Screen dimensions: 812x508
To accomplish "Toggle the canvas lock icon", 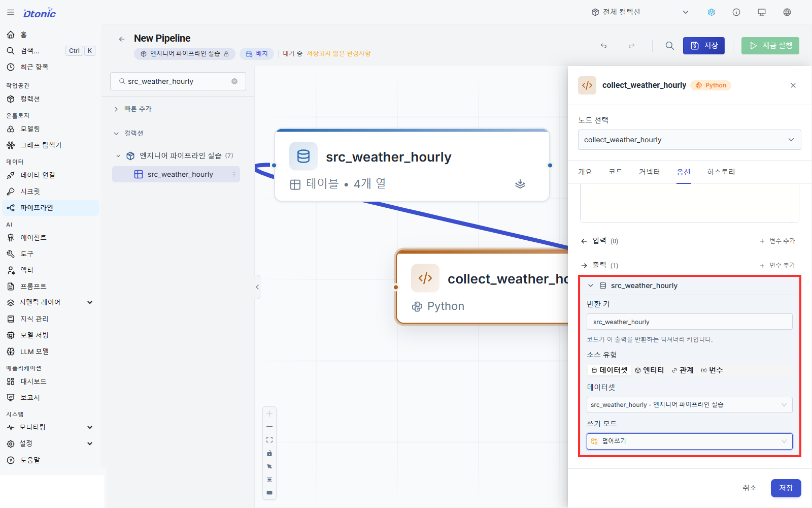I will coord(269,453).
